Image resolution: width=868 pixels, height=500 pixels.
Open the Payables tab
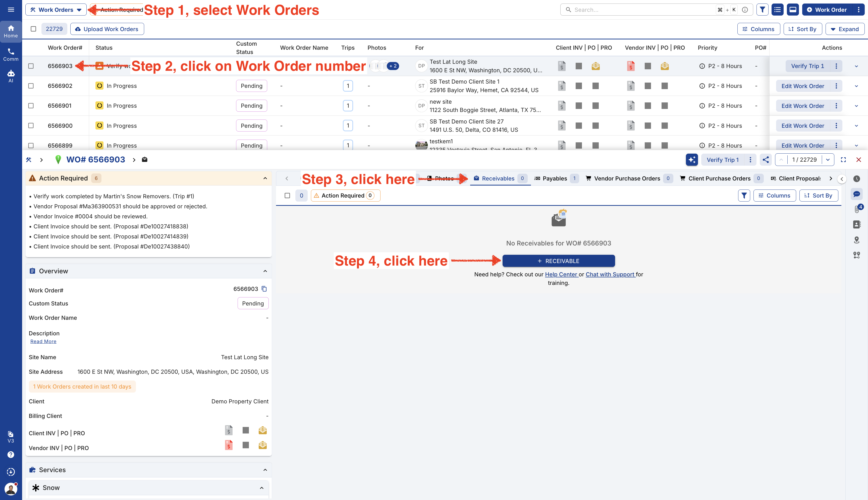[x=556, y=178]
